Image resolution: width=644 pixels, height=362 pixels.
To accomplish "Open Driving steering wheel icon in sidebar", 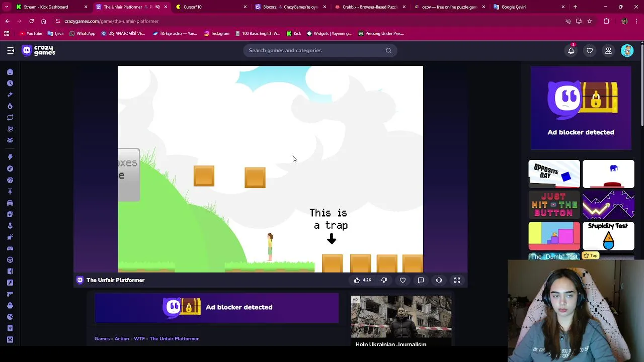I will [x=10, y=260].
